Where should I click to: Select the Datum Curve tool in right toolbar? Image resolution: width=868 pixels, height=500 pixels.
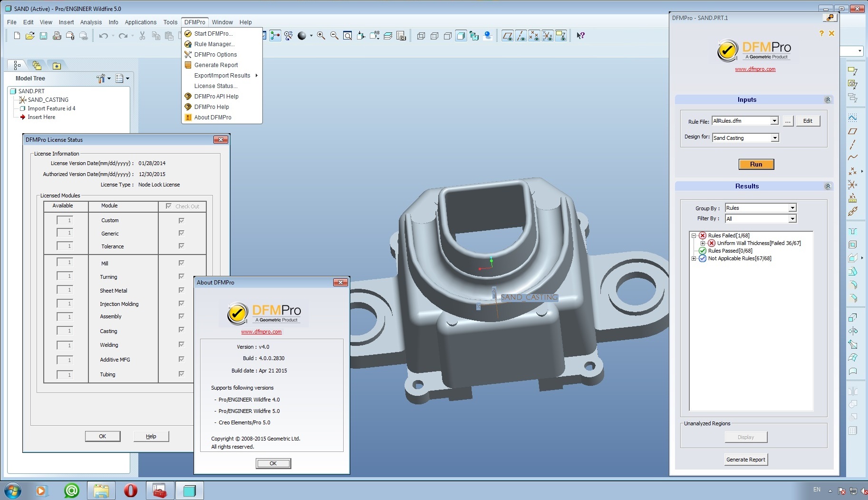tap(853, 157)
